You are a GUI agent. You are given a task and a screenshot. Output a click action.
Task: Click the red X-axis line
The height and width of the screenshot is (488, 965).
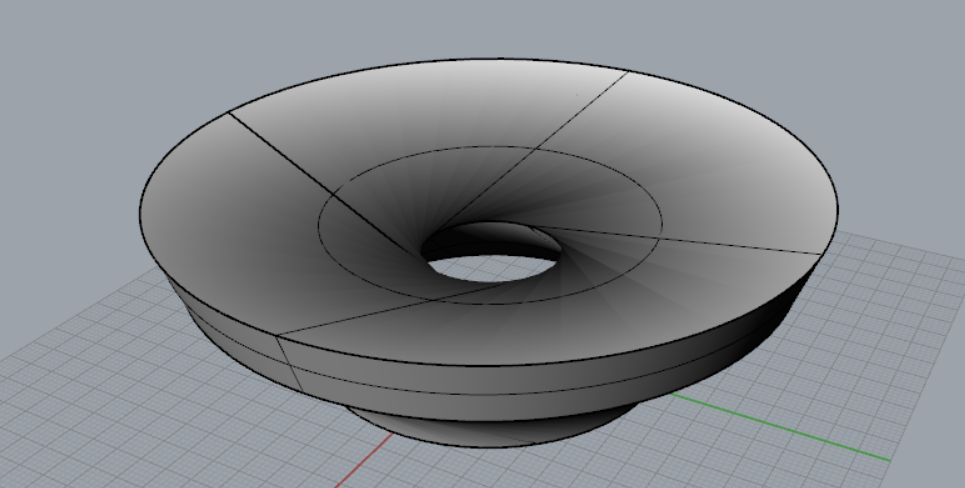[x=364, y=460]
